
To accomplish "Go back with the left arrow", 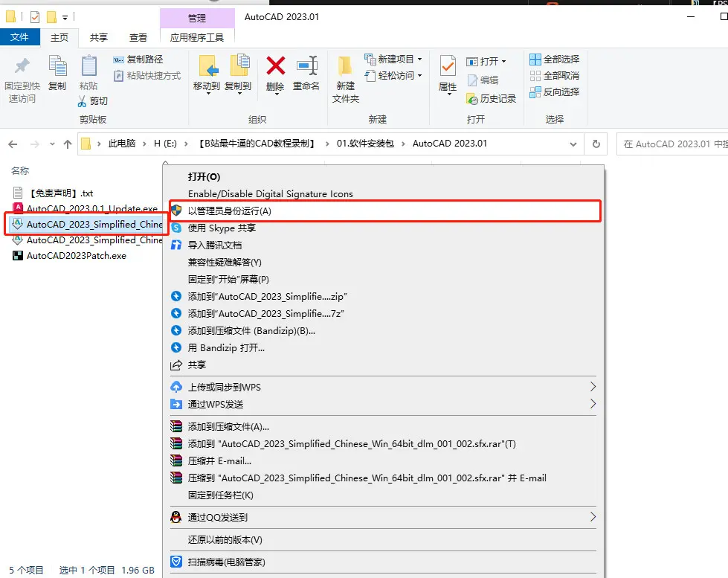I will click(x=13, y=144).
